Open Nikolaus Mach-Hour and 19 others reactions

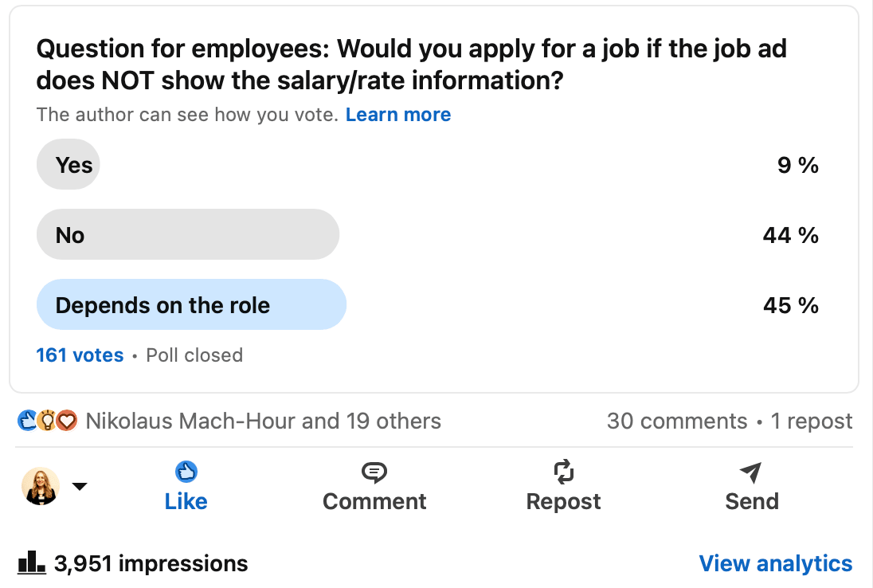(264, 421)
